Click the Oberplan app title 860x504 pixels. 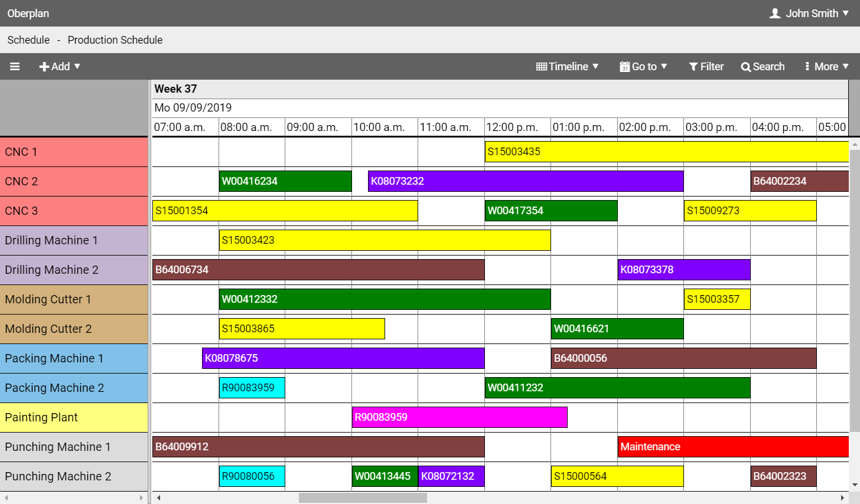(x=28, y=13)
